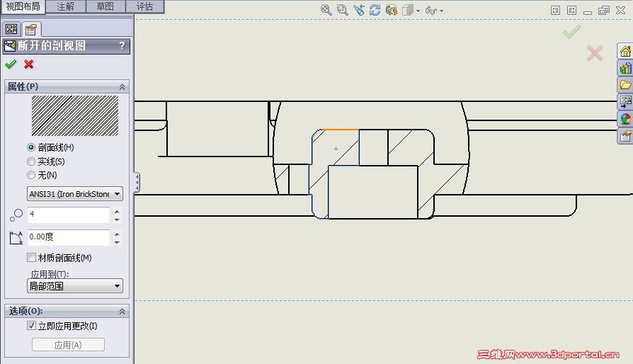Open Appearances color ball icon

tap(625, 119)
